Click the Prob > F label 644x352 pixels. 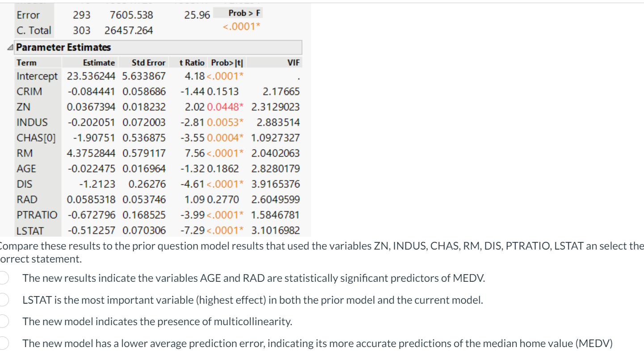click(x=244, y=13)
